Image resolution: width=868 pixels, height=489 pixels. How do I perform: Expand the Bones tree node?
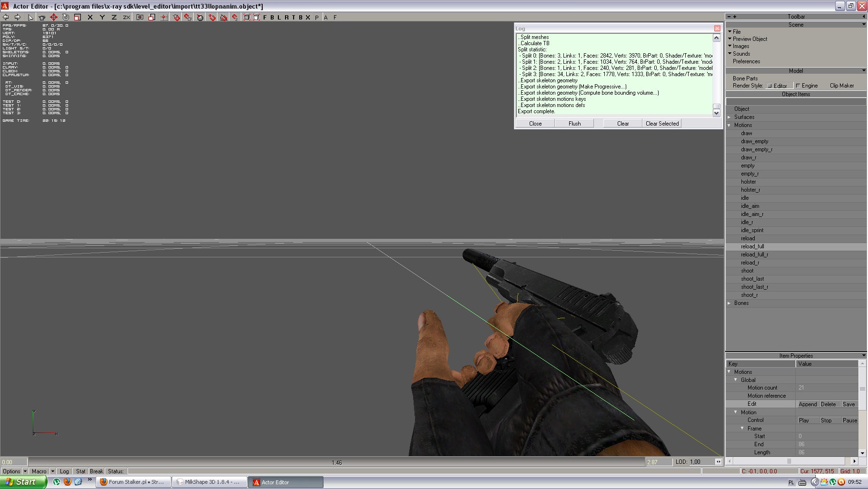[729, 303]
